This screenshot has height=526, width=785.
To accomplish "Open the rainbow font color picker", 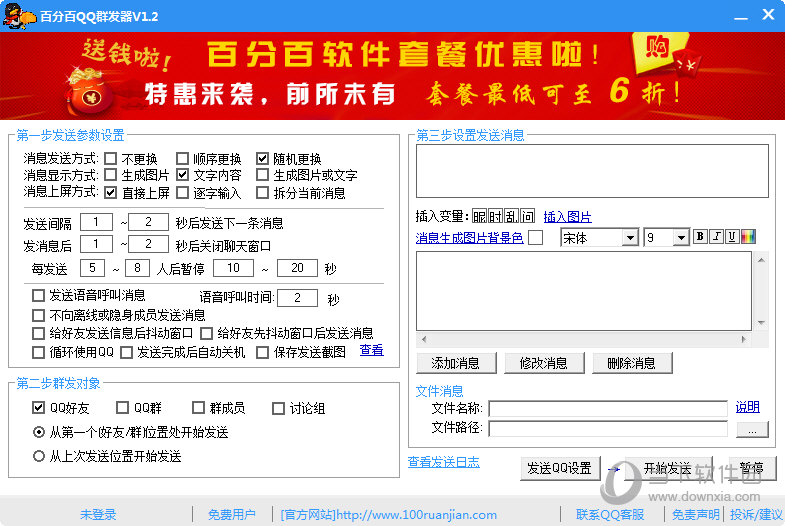I will coord(748,236).
